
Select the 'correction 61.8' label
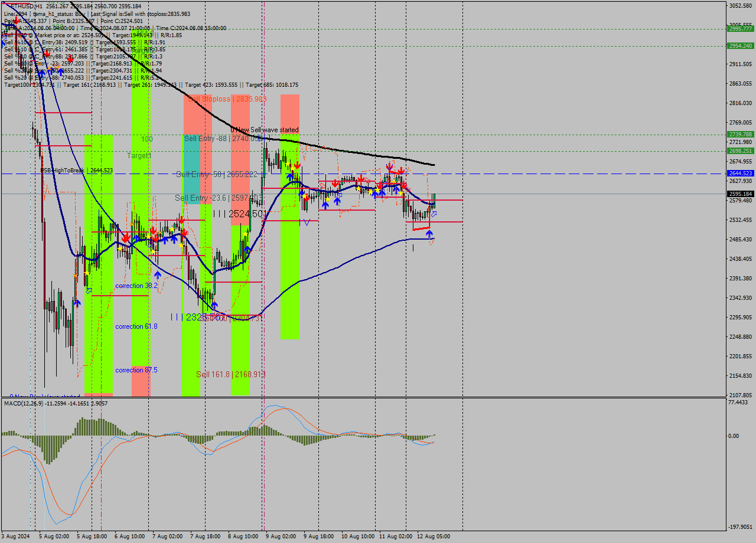pyautogui.click(x=136, y=326)
